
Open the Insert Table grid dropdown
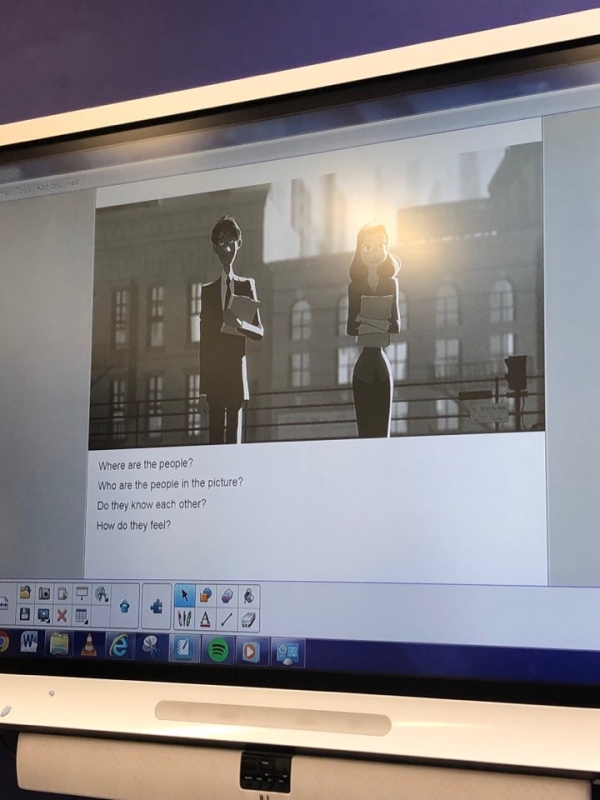tap(82, 616)
